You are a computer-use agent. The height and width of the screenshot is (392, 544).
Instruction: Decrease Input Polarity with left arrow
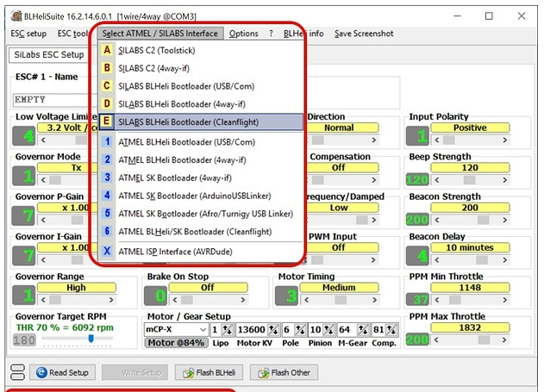pyautogui.click(x=437, y=140)
